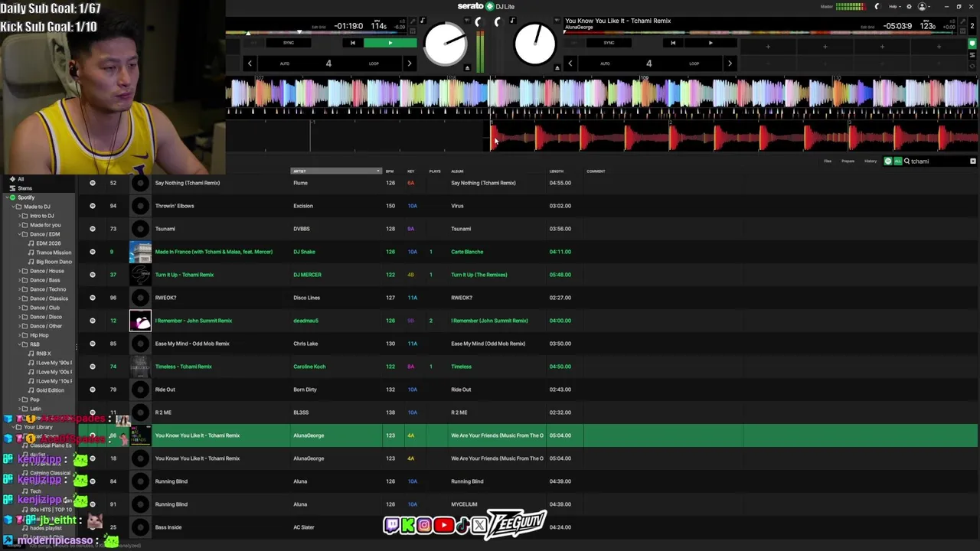Collapse the Dance / EDM folder

pyautogui.click(x=18, y=234)
